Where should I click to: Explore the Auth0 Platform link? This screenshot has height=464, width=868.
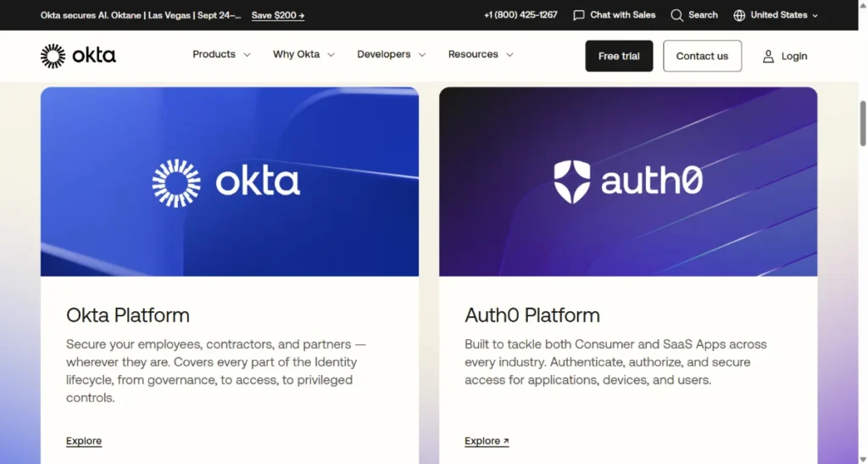(x=487, y=441)
